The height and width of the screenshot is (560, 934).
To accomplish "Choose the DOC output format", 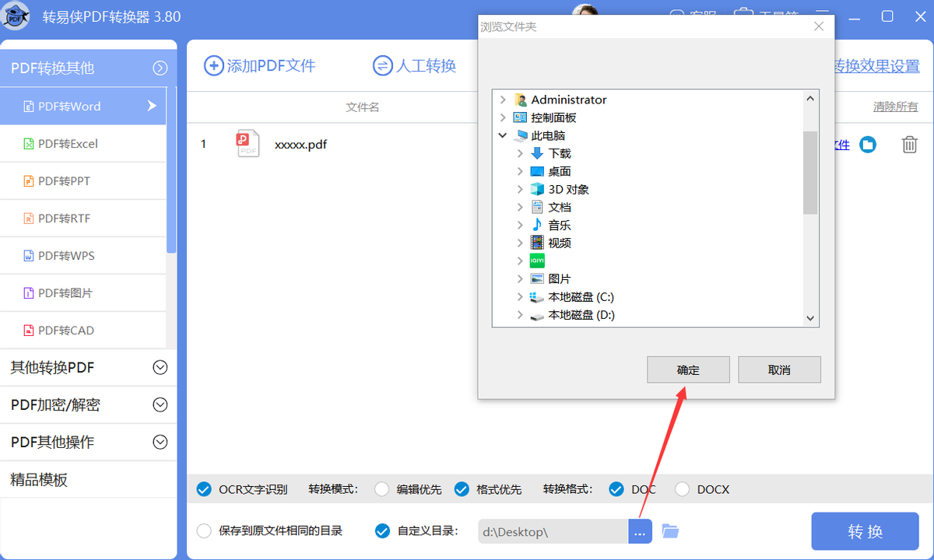I will [616, 489].
